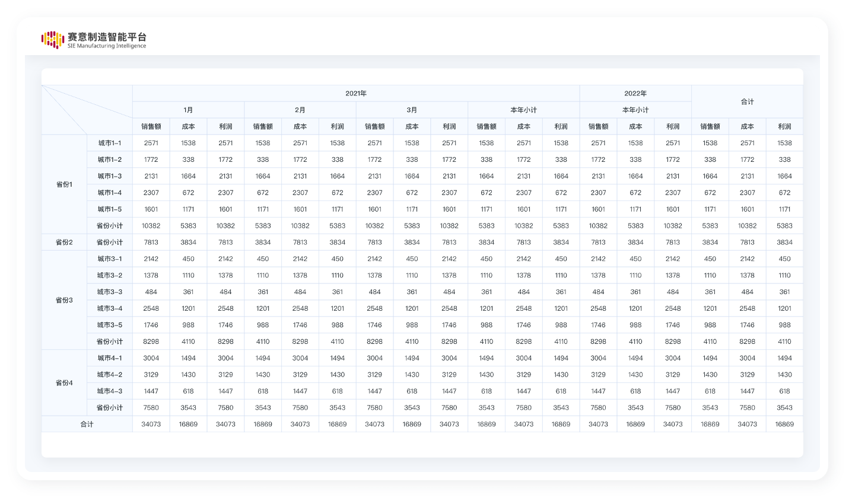The width and height of the screenshot is (852, 504).
Task: Select 本年小计 header under 2022年
Action: (635, 110)
